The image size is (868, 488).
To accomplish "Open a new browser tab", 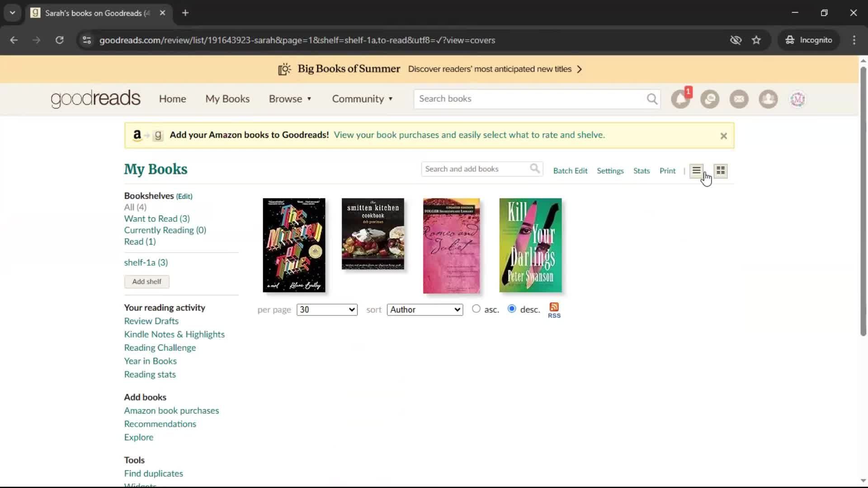I will pyautogui.click(x=185, y=13).
